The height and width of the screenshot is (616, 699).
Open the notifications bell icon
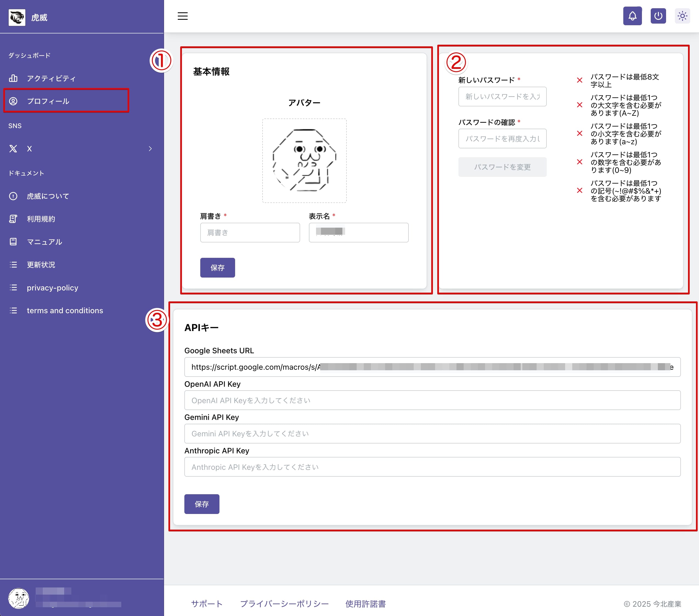click(x=632, y=16)
